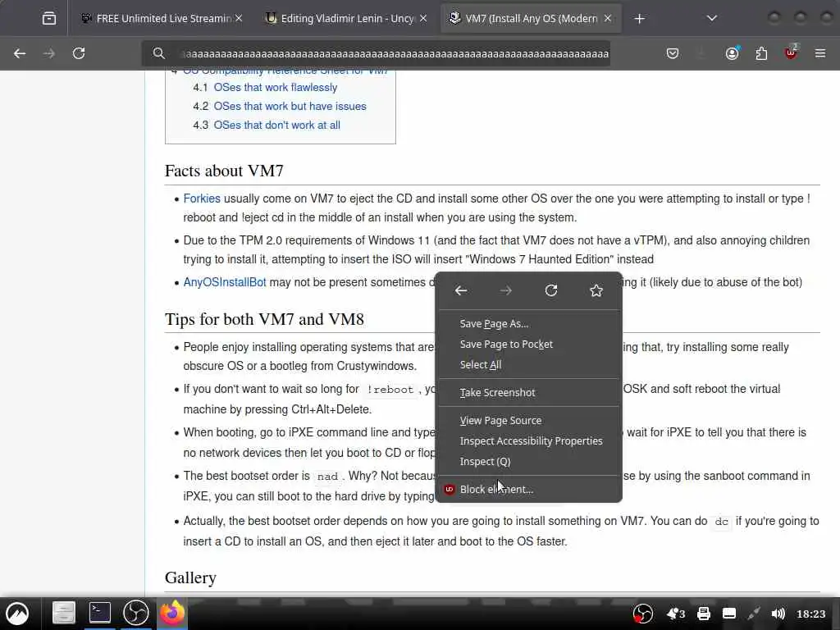Choose Save Page to Pocket

click(529, 344)
